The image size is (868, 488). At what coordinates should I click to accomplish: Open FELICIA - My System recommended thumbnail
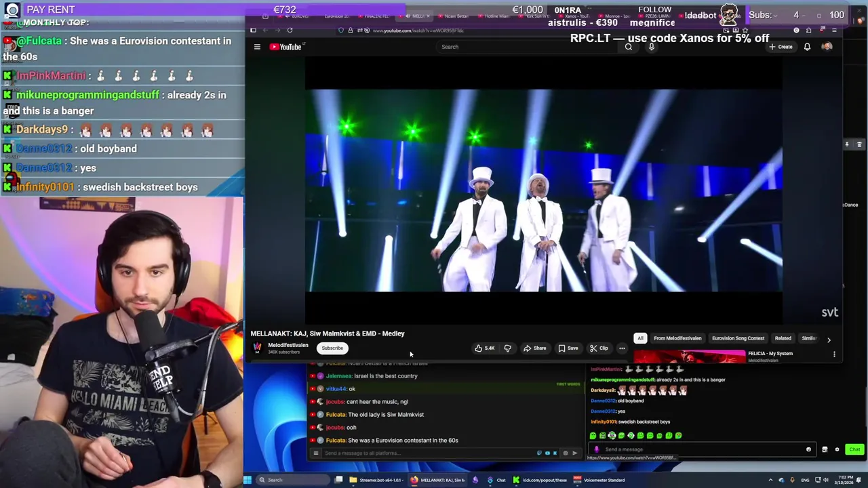tap(689, 357)
